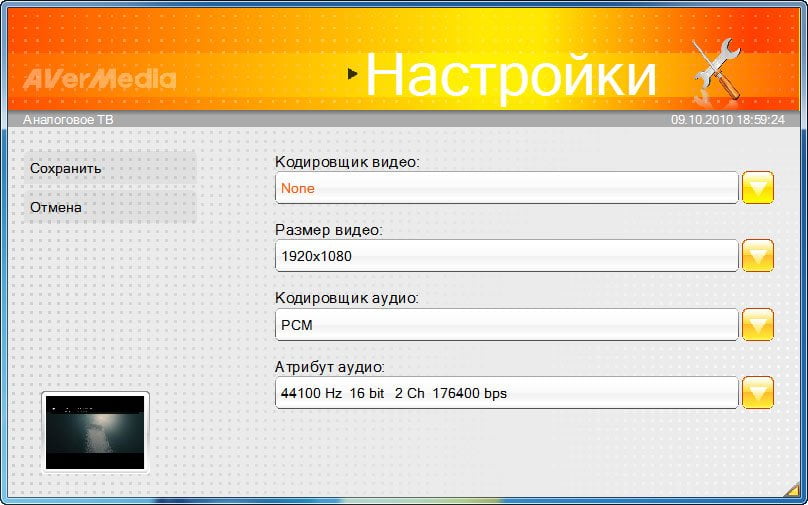Click the Кодировщик видео label
The image size is (808, 505).
[348, 162]
